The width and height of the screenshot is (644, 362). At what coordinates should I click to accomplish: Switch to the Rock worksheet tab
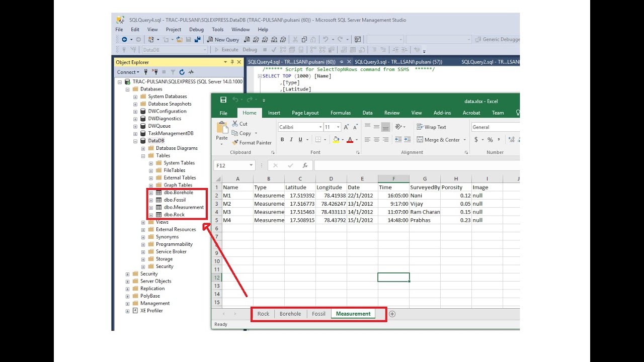pyautogui.click(x=263, y=314)
